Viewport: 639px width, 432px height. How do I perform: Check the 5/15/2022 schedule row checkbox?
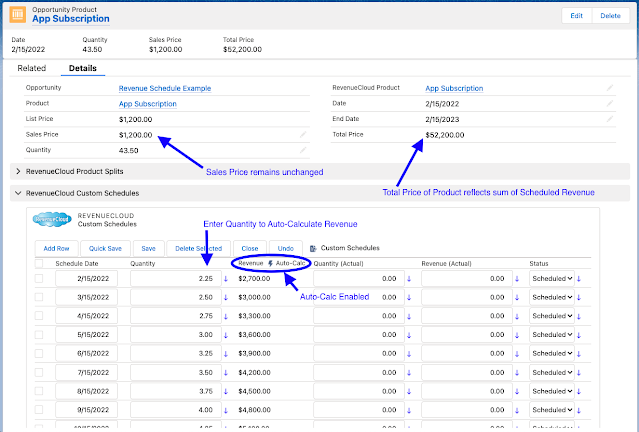pyautogui.click(x=39, y=335)
